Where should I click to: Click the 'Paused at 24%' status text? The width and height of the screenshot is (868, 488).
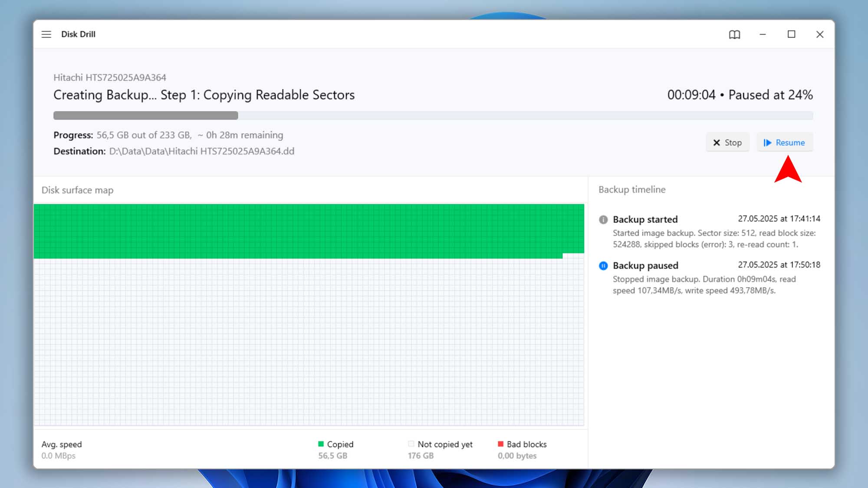(770, 95)
